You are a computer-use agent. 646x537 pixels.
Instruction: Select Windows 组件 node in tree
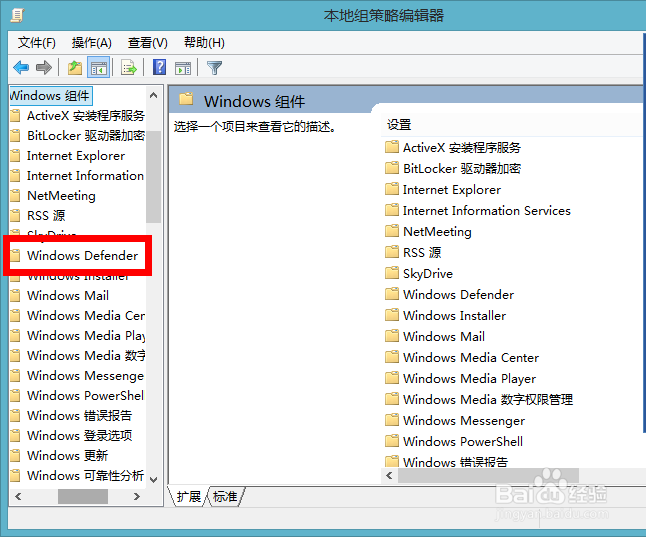[x=50, y=96]
